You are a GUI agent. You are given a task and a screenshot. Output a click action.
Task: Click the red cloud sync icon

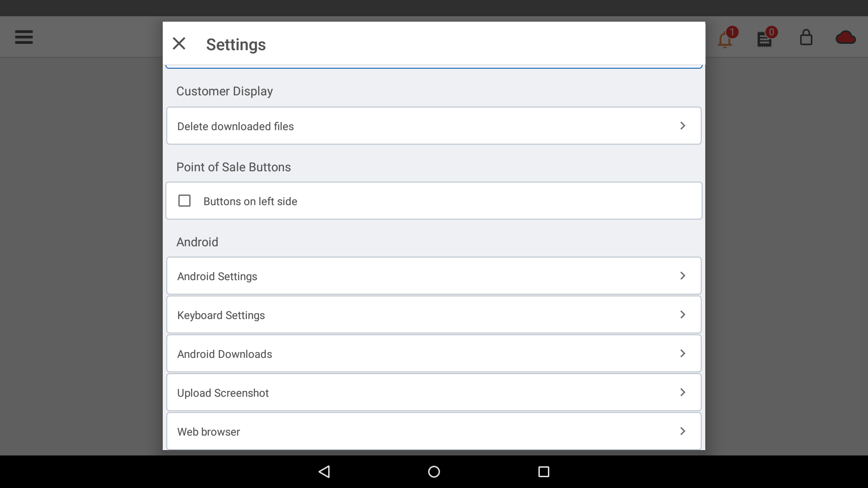pyautogui.click(x=845, y=37)
